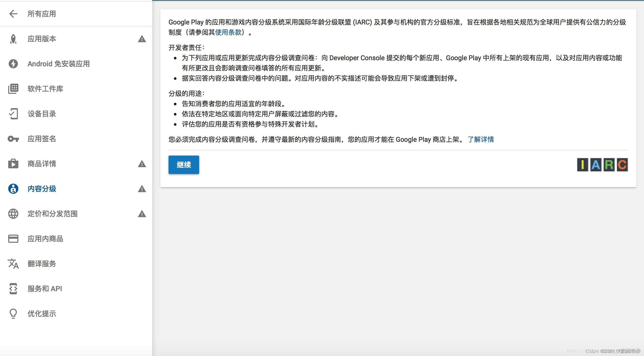This screenshot has height=356, width=644.
Task: Click the warning triangle beside 应用版本
Action: coord(142,39)
